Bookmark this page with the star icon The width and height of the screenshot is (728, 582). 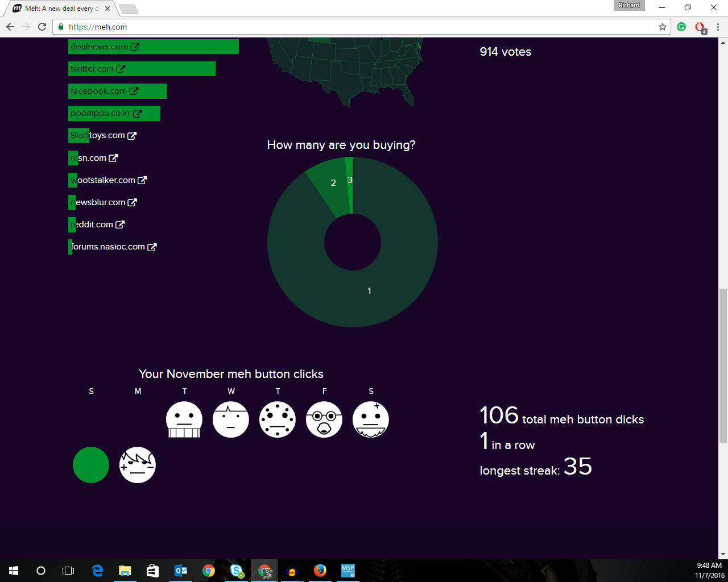(662, 27)
